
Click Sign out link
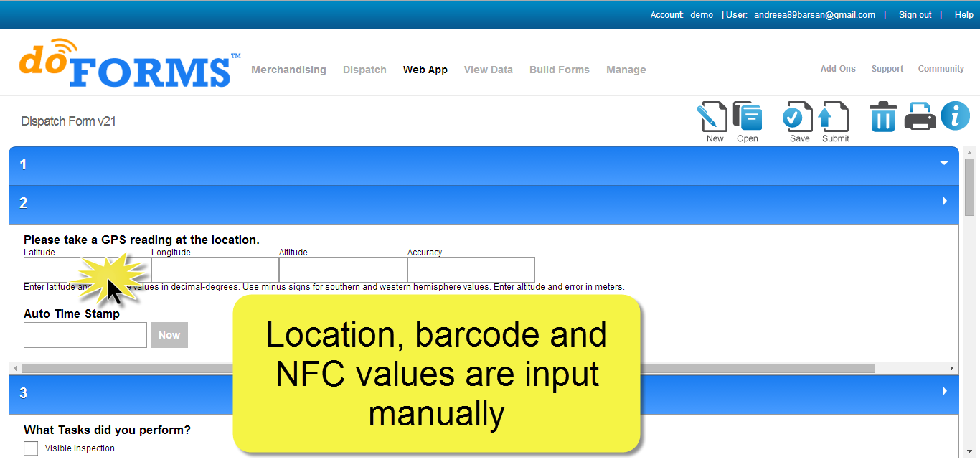pos(915,15)
